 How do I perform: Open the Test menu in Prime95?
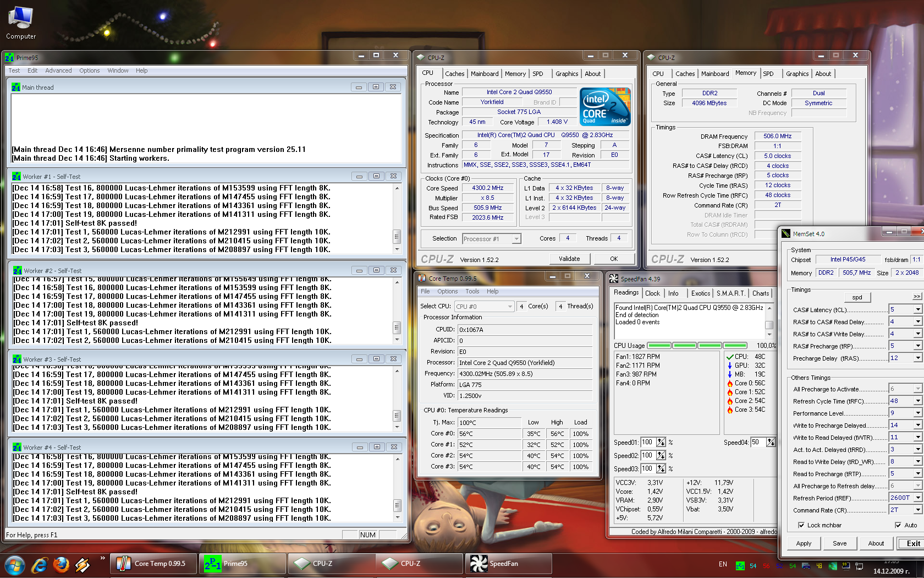click(x=14, y=70)
